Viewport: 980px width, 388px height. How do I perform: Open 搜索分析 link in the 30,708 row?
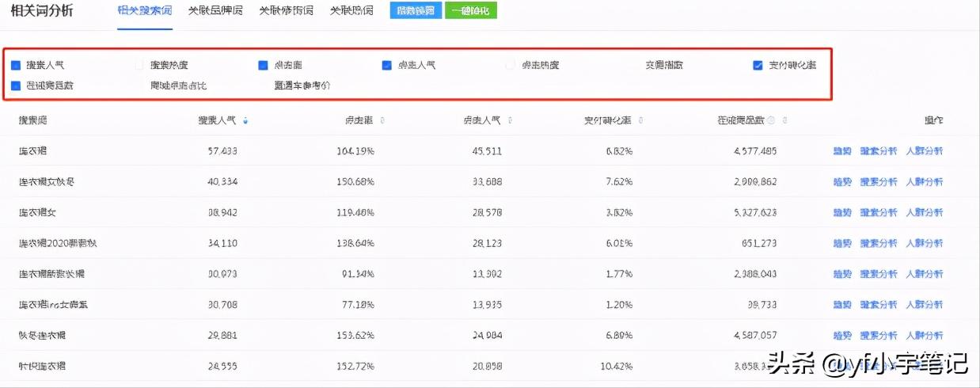[x=879, y=305]
